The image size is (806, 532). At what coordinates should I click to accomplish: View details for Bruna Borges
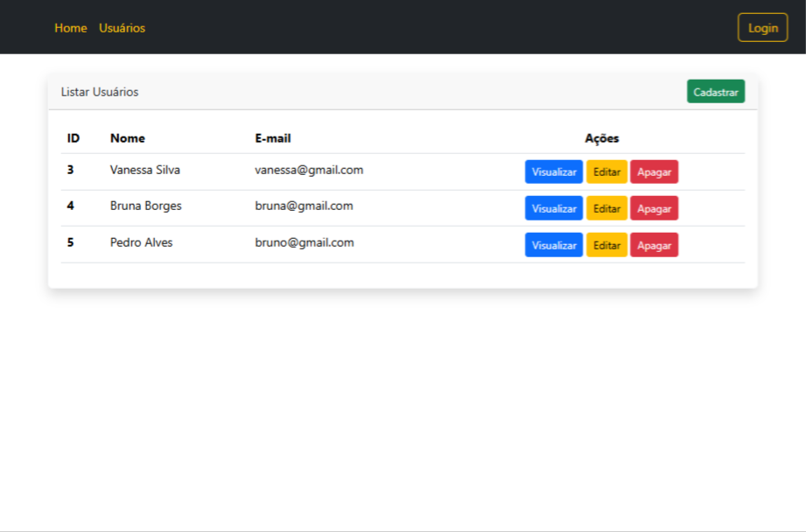[x=553, y=209]
